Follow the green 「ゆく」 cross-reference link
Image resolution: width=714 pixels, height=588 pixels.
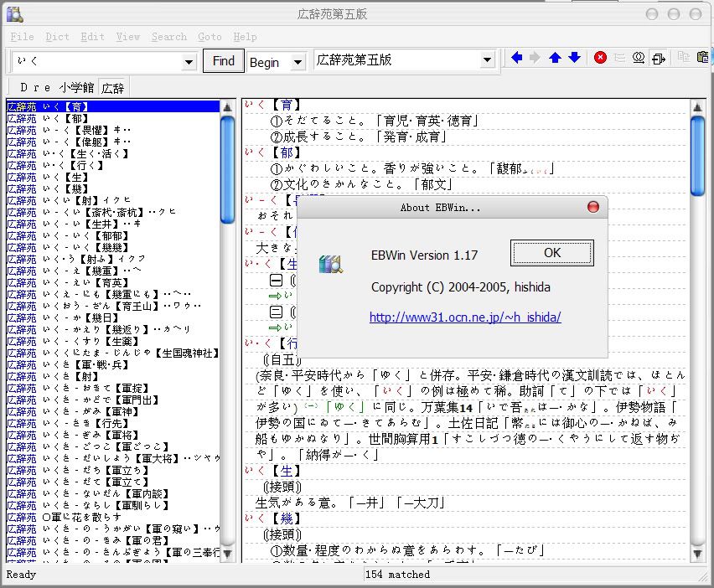click(345, 407)
